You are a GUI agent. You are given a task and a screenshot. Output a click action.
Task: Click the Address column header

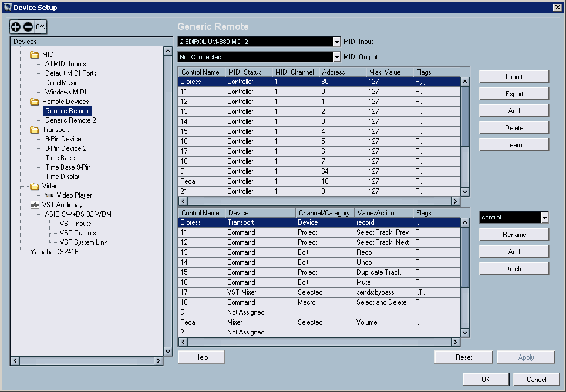pyautogui.click(x=342, y=72)
